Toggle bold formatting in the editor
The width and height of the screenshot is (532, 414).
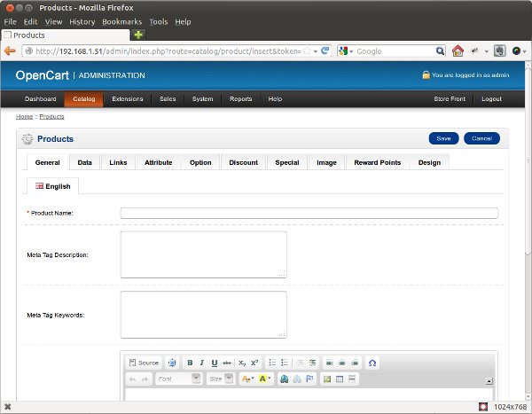(x=190, y=363)
